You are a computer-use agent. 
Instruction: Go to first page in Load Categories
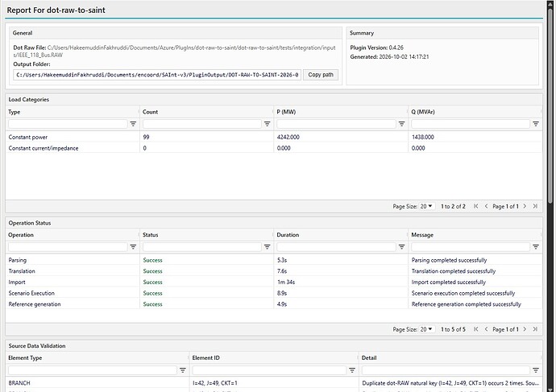tap(476, 206)
